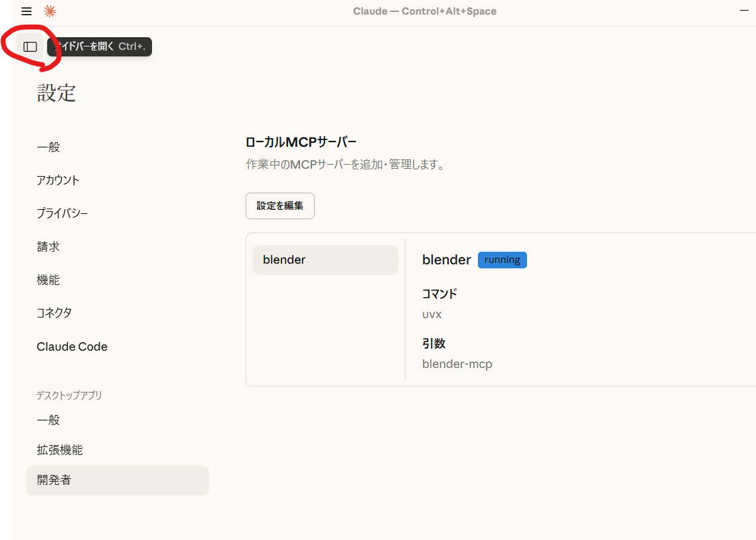Open the sidebar with the panel icon

(30, 46)
